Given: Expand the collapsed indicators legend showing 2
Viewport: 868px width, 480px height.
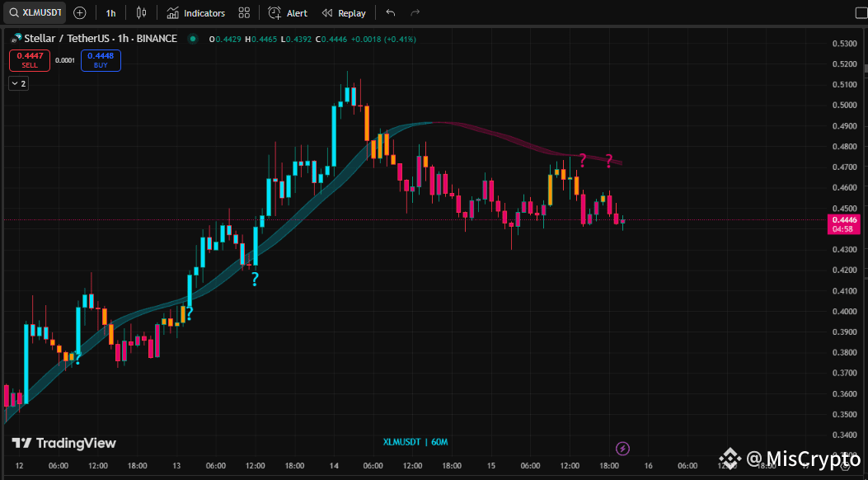Looking at the screenshot, I should pos(19,83).
